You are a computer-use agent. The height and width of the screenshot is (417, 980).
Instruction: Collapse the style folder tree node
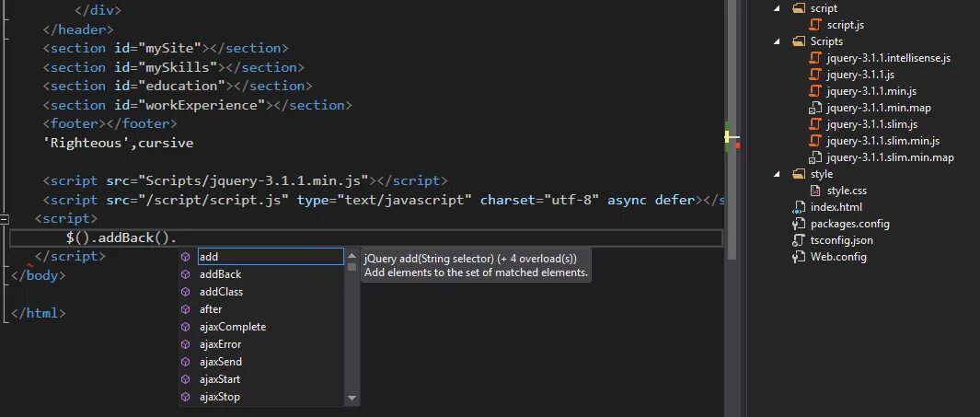pyautogui.click(x=778, y=174)
